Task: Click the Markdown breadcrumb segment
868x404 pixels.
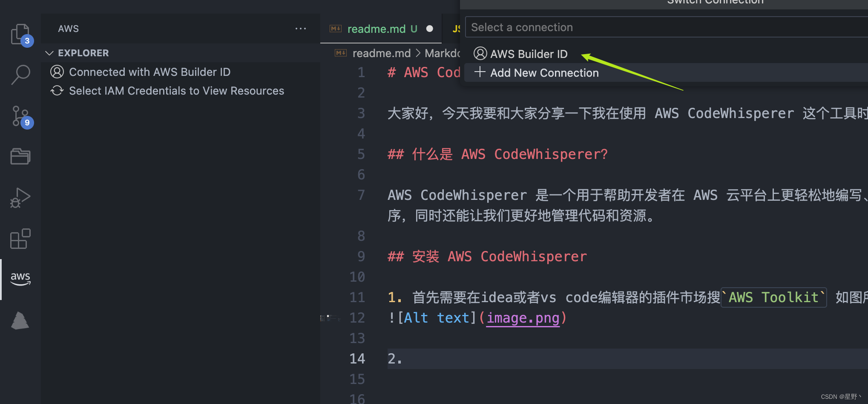Action: pos(443,53)
